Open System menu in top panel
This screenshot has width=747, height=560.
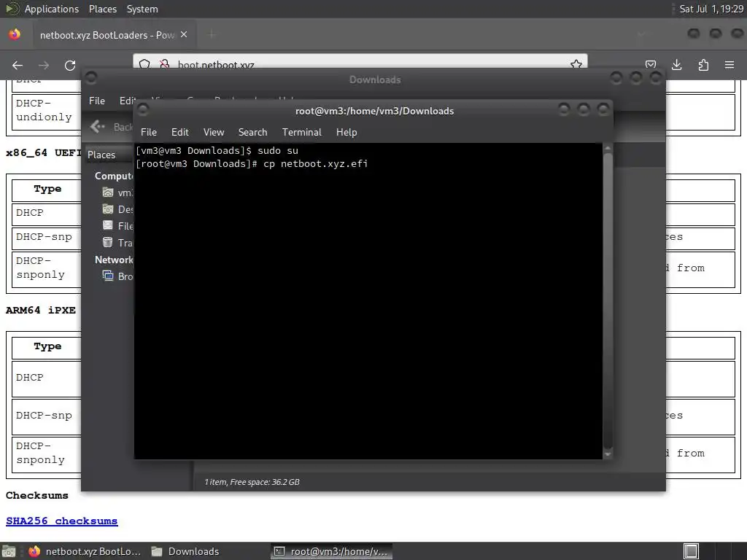(x=142, y=9)
